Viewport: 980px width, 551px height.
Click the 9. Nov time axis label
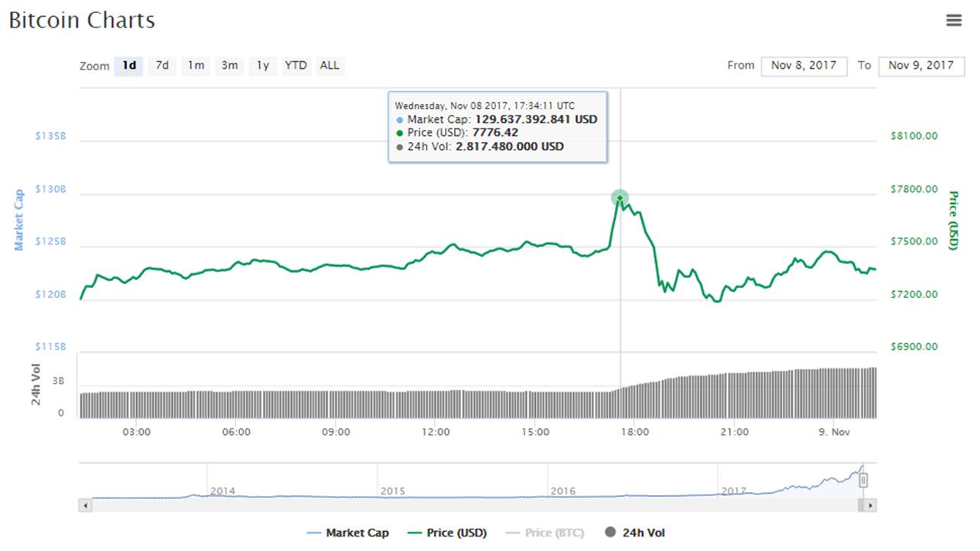pos(834,432)
